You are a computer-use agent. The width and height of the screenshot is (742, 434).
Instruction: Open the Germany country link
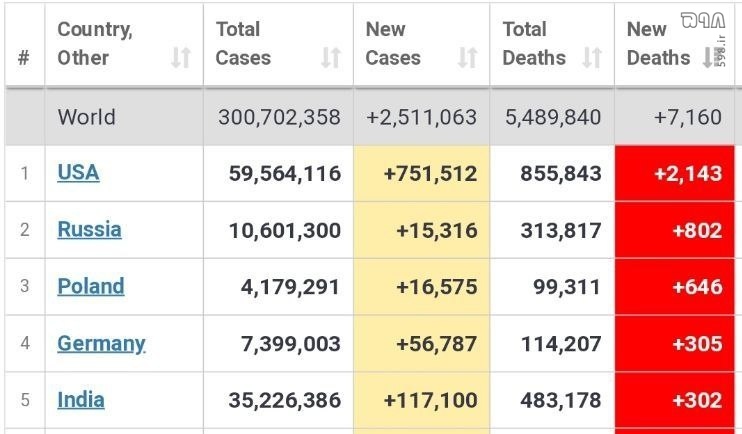coord(101,344)
